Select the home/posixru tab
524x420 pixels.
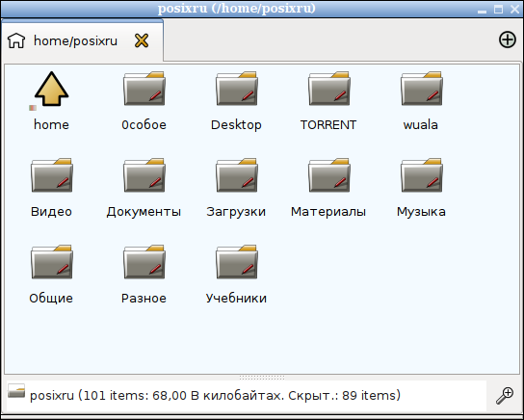coord(82,40)
